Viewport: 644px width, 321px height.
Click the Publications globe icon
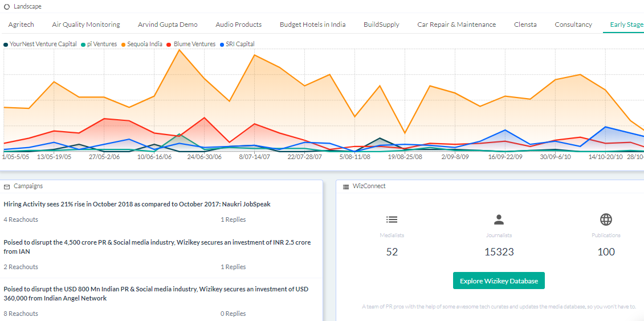click(606, 220)
